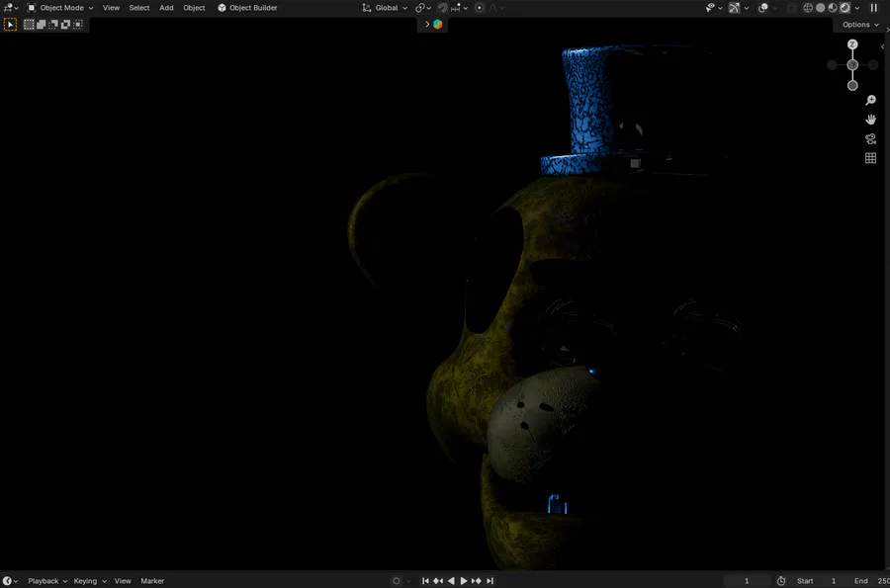Open the viewport shading options dropdown

point(857,7)
